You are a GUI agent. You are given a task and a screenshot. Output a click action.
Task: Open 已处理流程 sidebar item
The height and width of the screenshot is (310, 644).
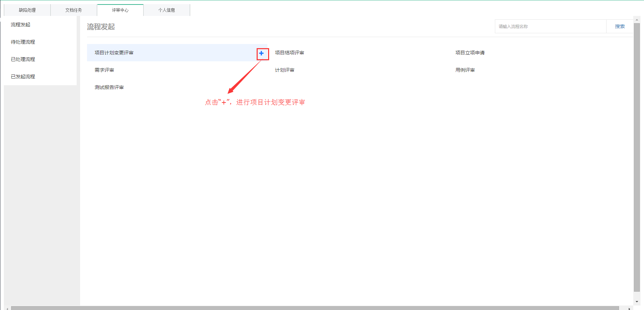pyautogui.click(x=23, y=59)
